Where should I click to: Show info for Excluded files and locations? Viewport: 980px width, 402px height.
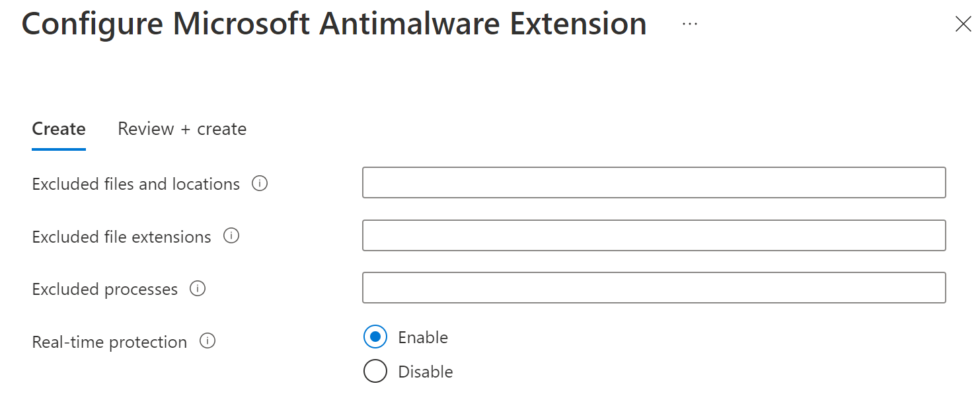260,184
